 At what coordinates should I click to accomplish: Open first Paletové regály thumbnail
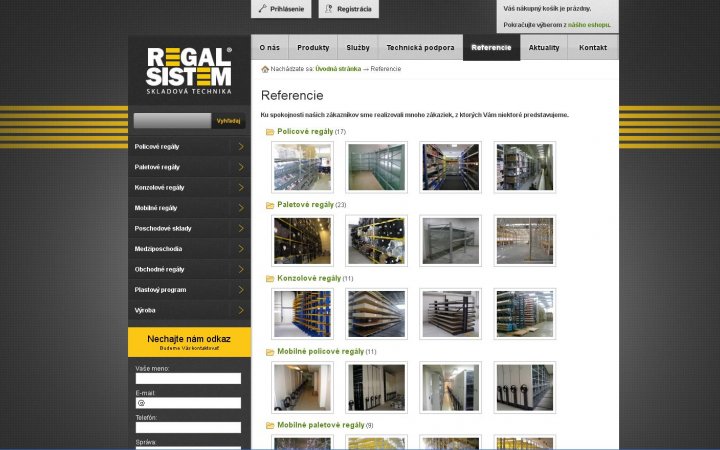pos(302,241)
